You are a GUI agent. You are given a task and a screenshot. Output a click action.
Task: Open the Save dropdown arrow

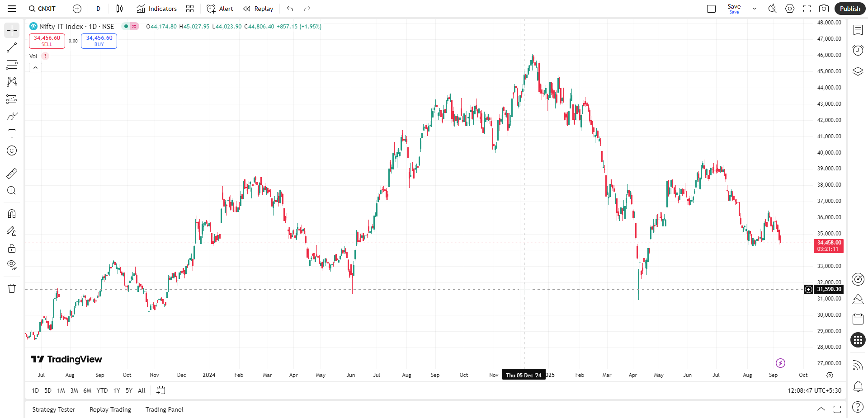[x=754, y=9]
